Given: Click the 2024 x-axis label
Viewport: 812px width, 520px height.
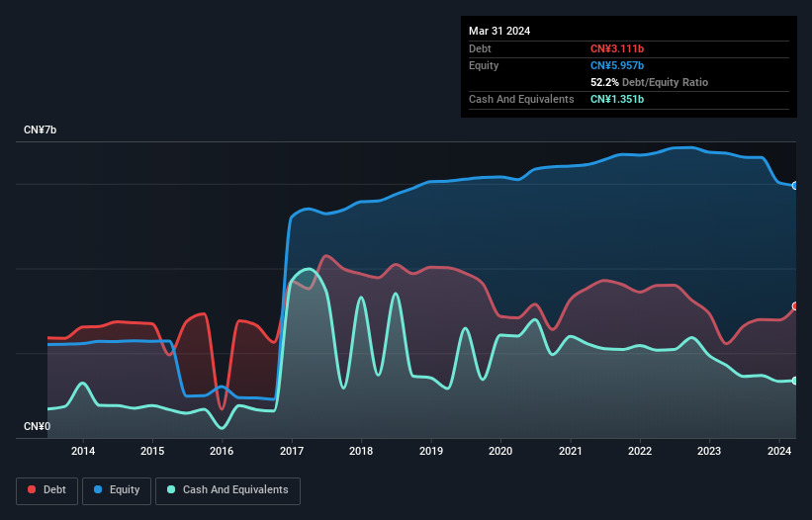Looking at the screenshot, I should 778,451.
